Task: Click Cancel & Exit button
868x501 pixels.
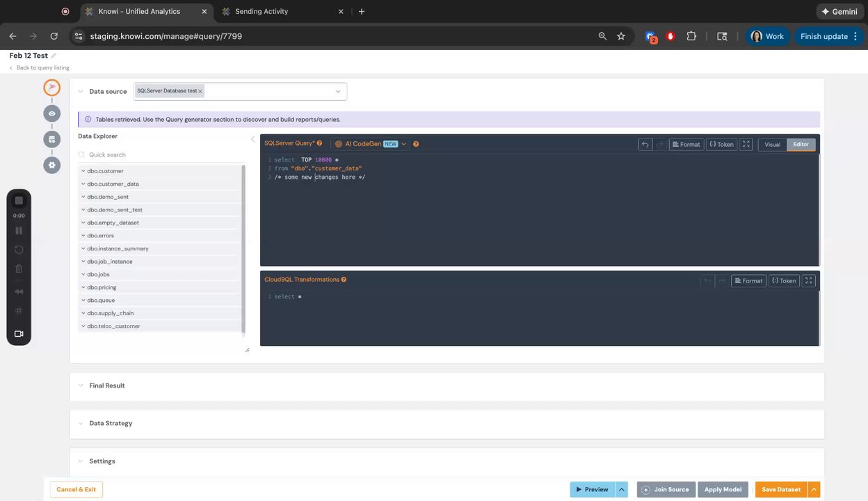Action: pyautogui.click(x=77, y=490)
